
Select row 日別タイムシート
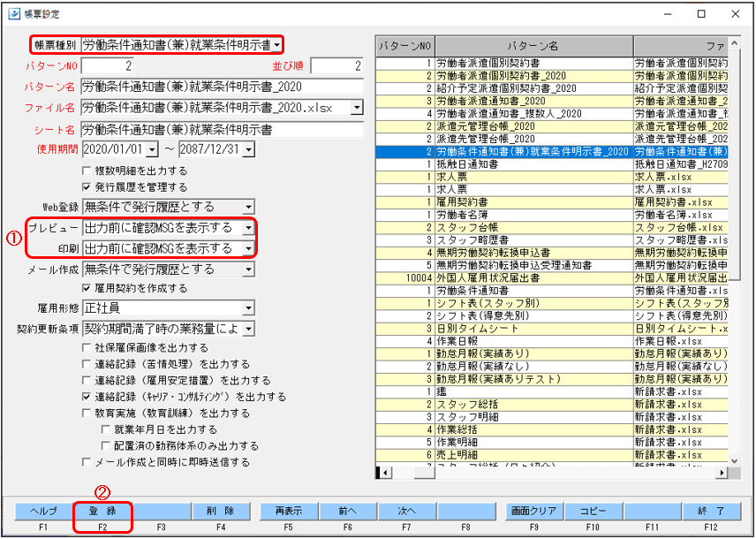[552, 329]
